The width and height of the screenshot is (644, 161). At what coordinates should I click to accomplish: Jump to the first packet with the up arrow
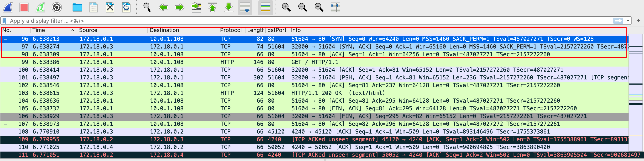212,7
